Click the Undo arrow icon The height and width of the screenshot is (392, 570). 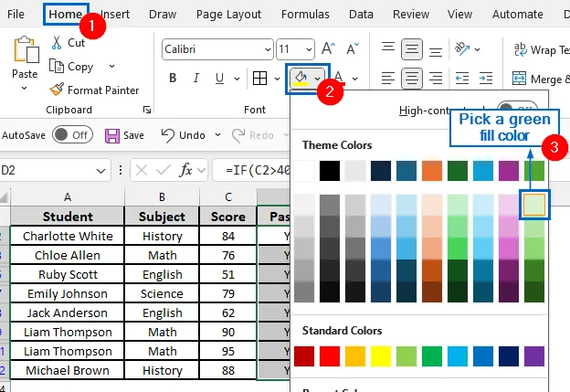[x=168, y=135]
